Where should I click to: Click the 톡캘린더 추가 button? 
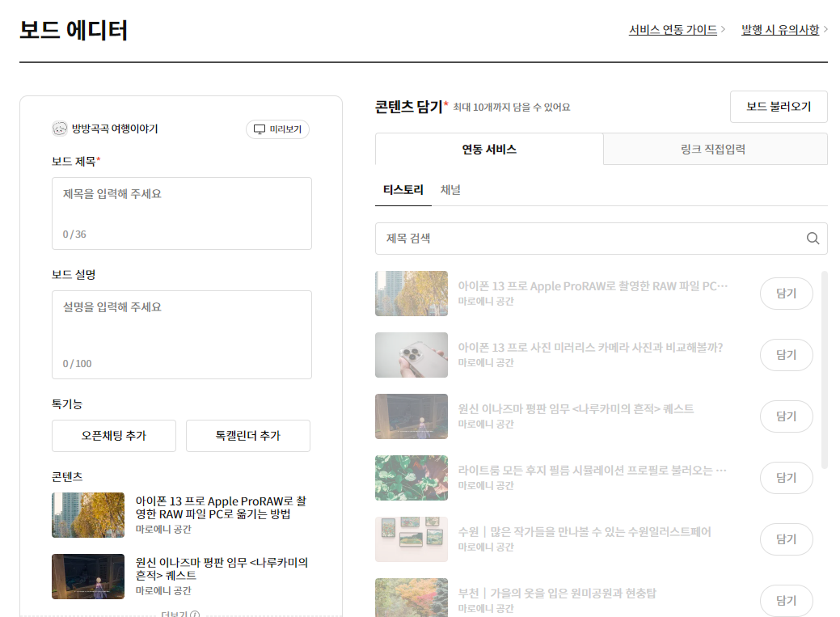pos(247,435)
